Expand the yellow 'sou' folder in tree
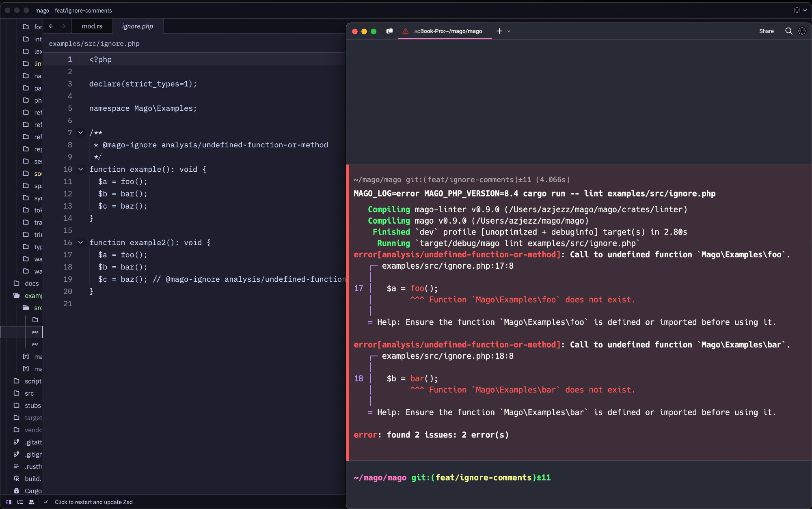 [x=32, y=173]
